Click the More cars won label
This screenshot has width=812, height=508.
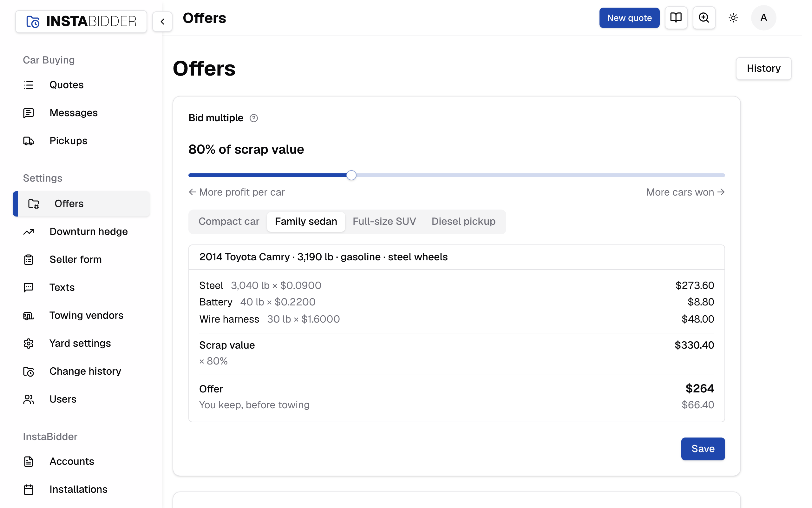click(685, 192)
